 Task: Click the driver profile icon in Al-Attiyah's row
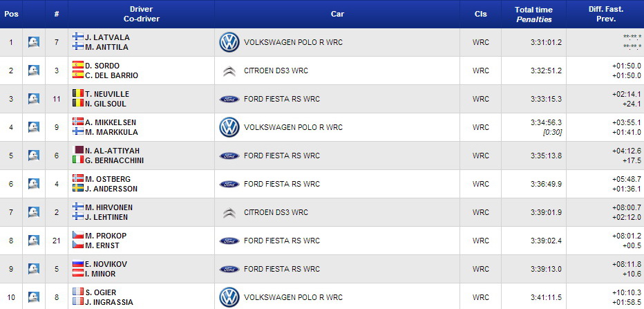click(x=34, y=156)
